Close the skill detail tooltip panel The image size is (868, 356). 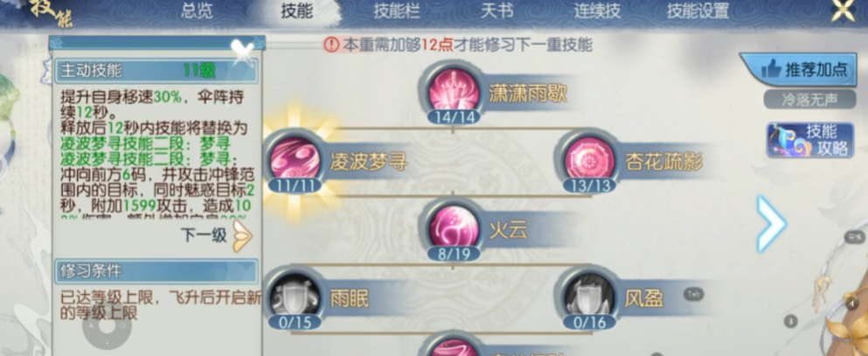(x=242, y=52)
